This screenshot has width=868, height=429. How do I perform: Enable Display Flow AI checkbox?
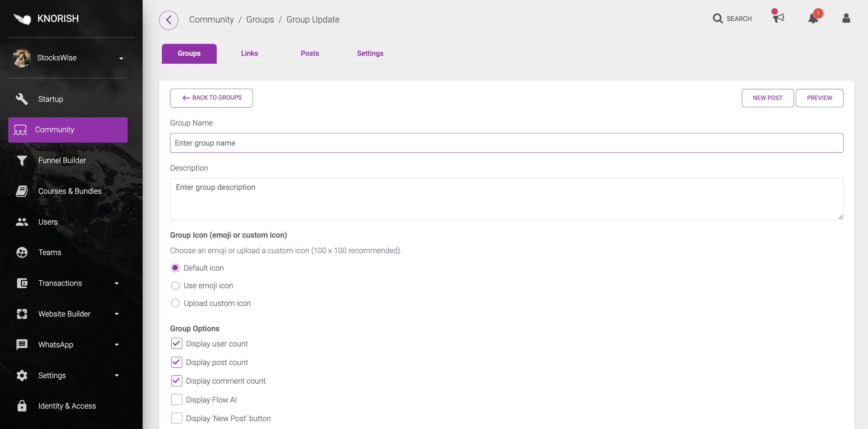click(176, 400)
